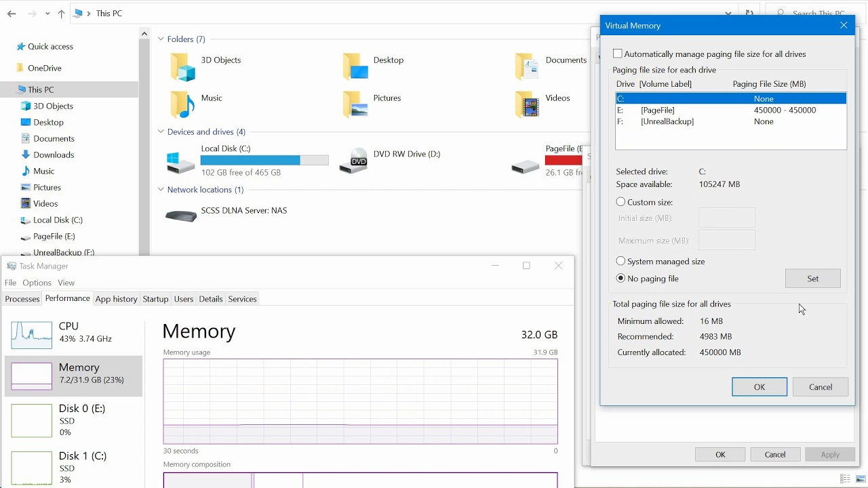Screen dimensions: 868x488
Task: Click the back arrow in Explorer
Action: coord(12,14)
